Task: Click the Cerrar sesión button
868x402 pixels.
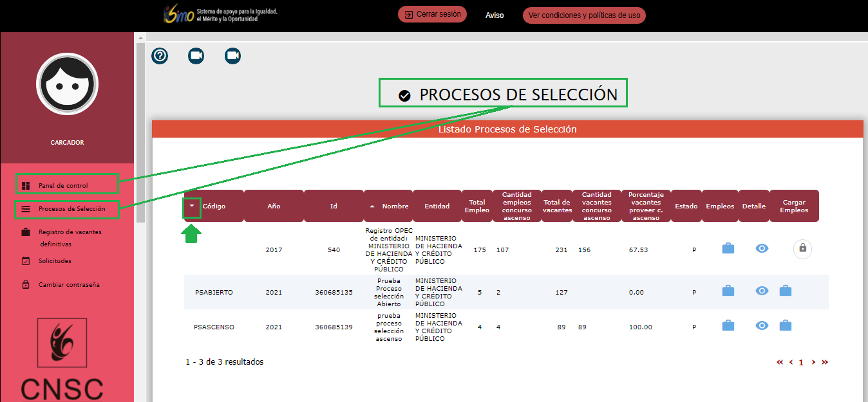Action: click(432, 14)
